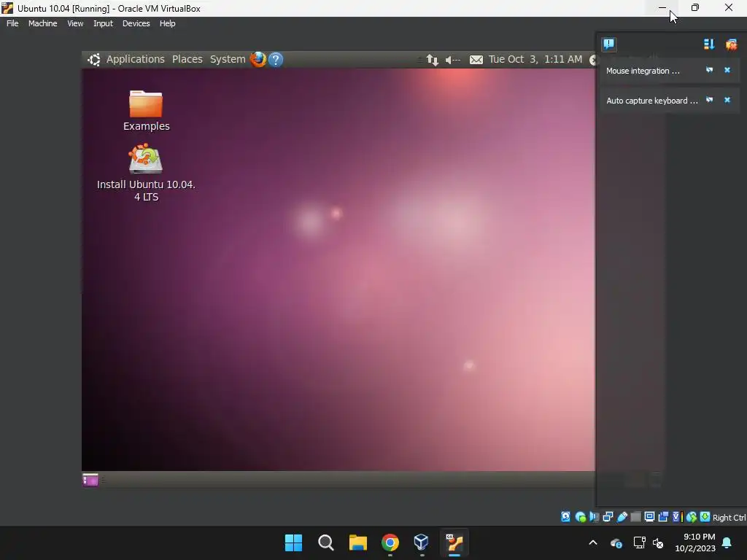Open Ubuntu System menu
The width and height of the screenshot is (747, 560).
point(228,59)
